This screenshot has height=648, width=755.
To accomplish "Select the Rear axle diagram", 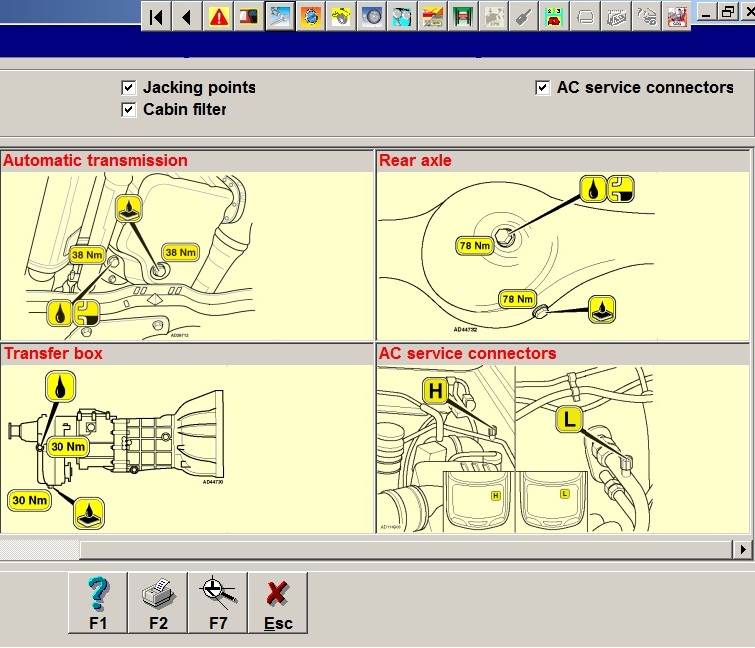I will click(x=562, y=255).
